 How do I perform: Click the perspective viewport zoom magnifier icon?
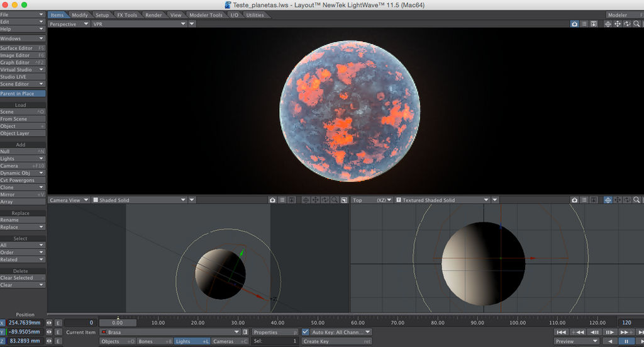point(636,24)
